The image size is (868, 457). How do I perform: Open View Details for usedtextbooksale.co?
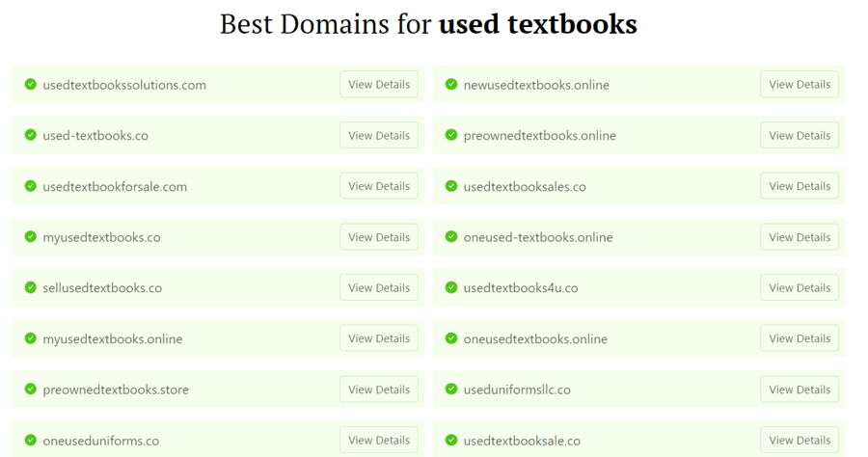(x=800, y=441)
